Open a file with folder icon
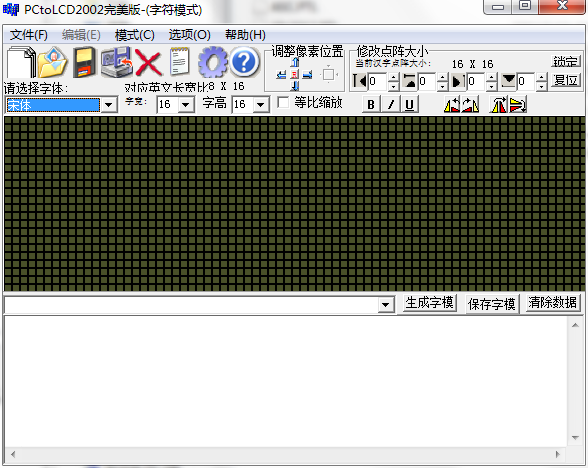The width and height of the screenshot is (588, 468). 52,62
